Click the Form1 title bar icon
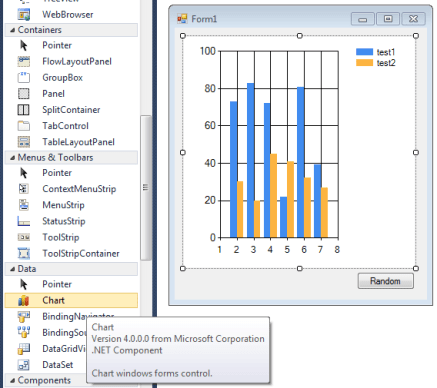 coord(182,19)
